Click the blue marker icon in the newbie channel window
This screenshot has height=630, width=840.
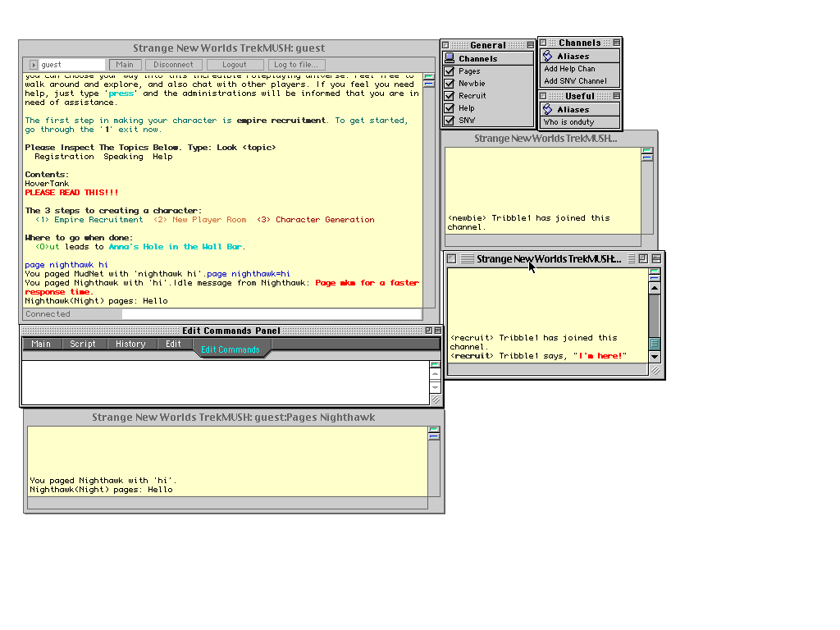[647, 157]
